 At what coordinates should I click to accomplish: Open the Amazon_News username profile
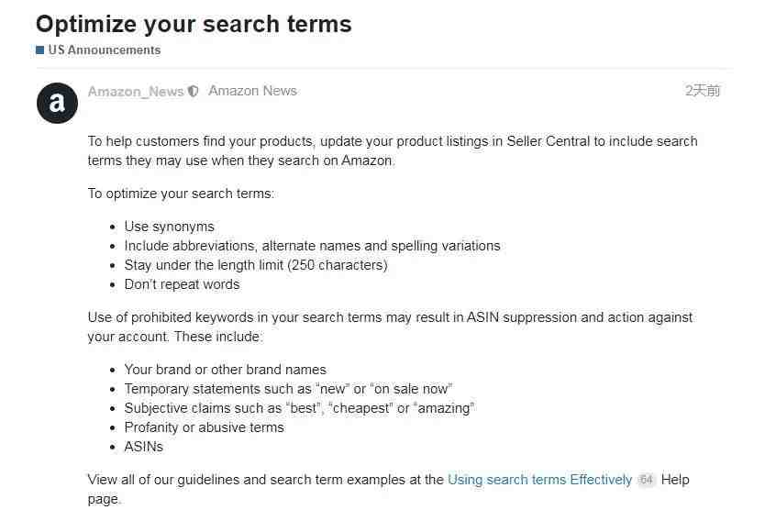[x=136, y=92]
